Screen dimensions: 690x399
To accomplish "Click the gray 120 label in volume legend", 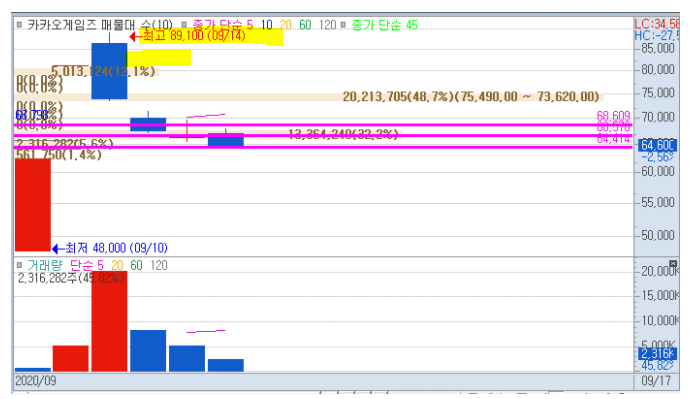I will point(159,265).
